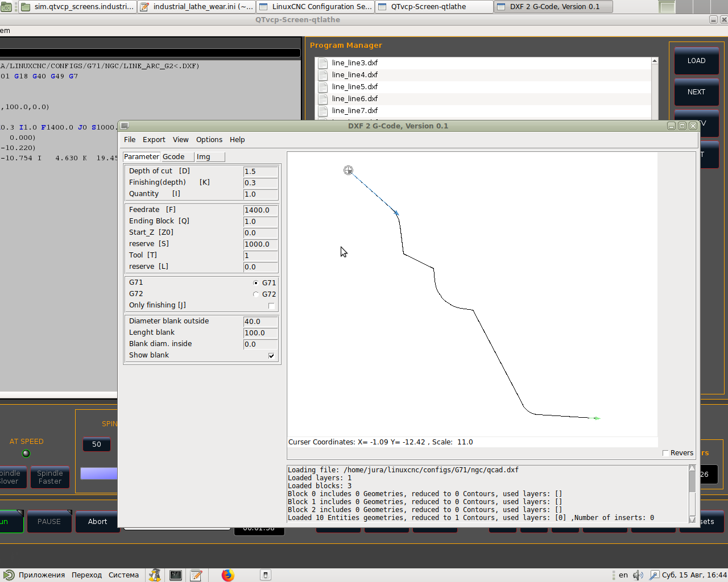Click the Start_Z [Z0] field
Viewport: 728px width, 582px height.
[260, 233]
